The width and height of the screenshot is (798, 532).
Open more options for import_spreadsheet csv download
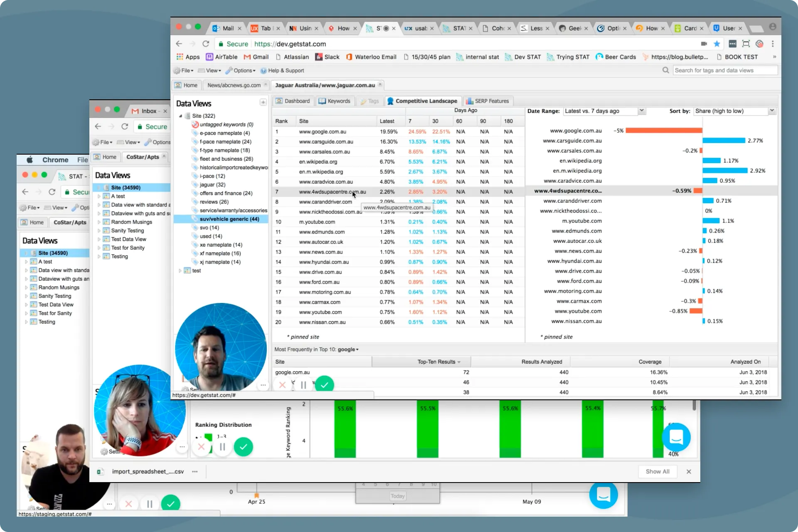[195, 471]
